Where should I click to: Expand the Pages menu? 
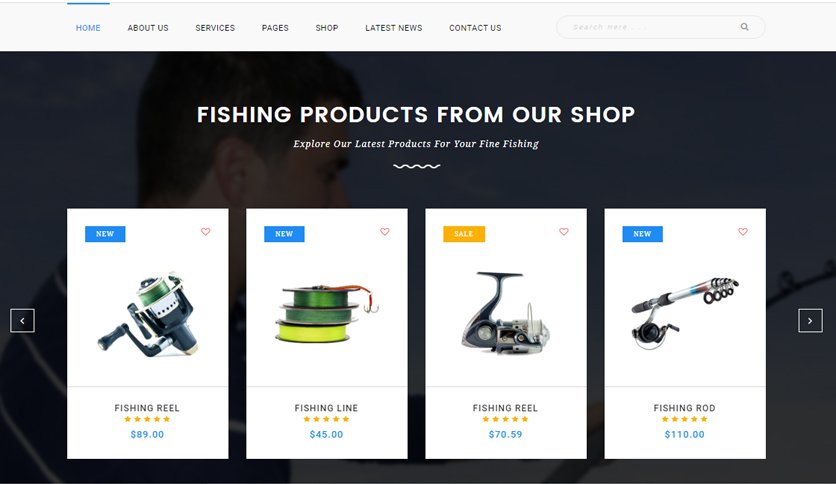(275, 28)
